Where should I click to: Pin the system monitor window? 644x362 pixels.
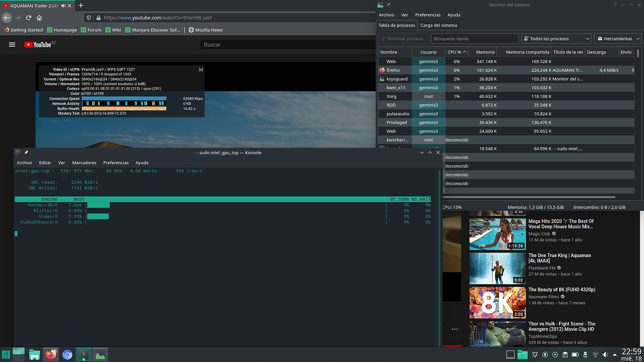point(388,5)
